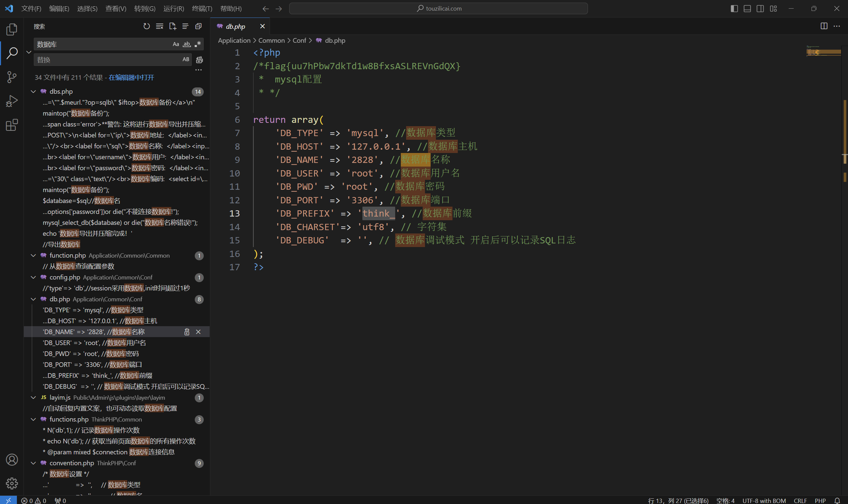Viewport: 848px width, 504px height.
Task: Close the db.php tab
Action: pyautogui.click(x=262, y=26)
